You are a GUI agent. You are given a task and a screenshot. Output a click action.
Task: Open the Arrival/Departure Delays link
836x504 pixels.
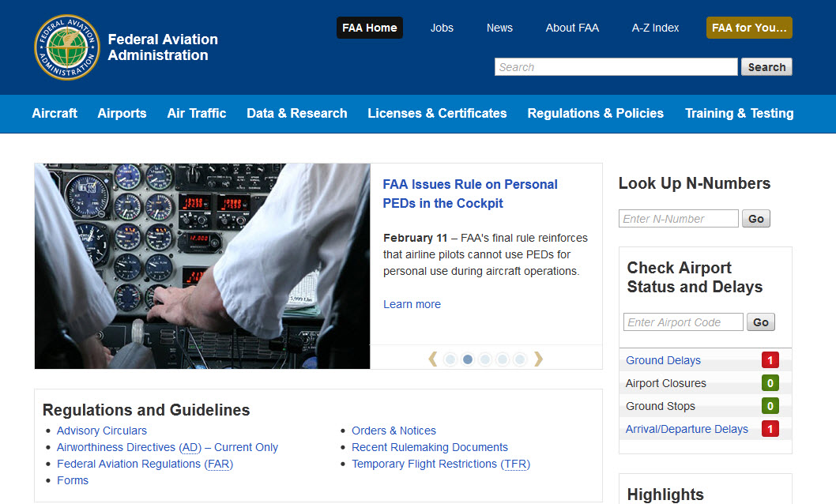687,429
